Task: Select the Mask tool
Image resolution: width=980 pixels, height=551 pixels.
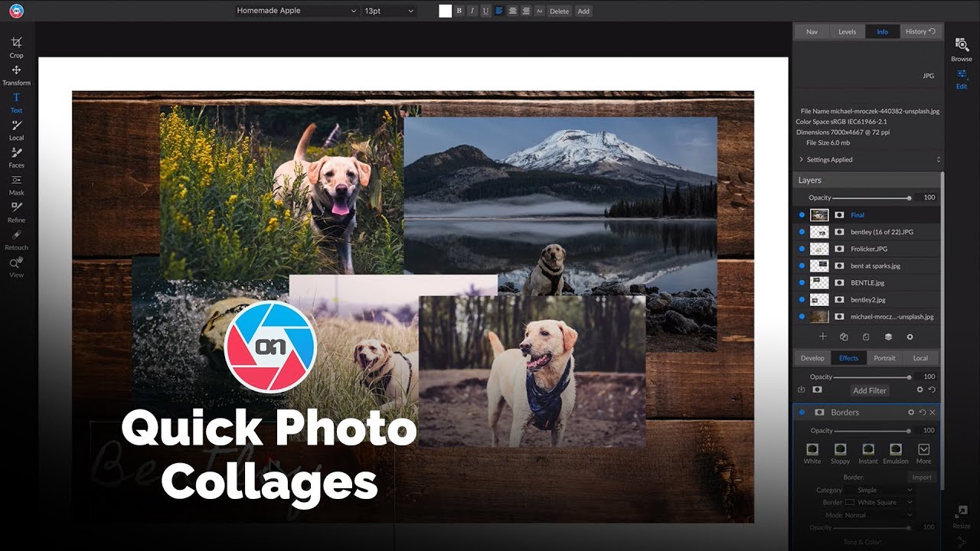Action: [x=16, y=185]
